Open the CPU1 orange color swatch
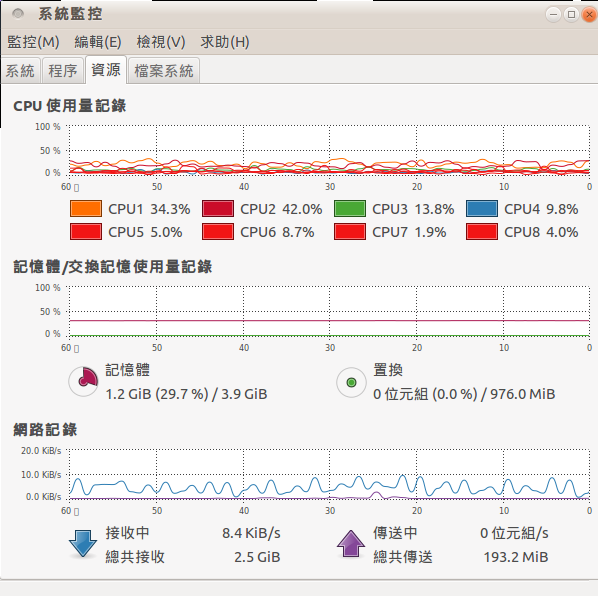Image resolution: width=598 pixels, height=596 pixels. point(86,209)
